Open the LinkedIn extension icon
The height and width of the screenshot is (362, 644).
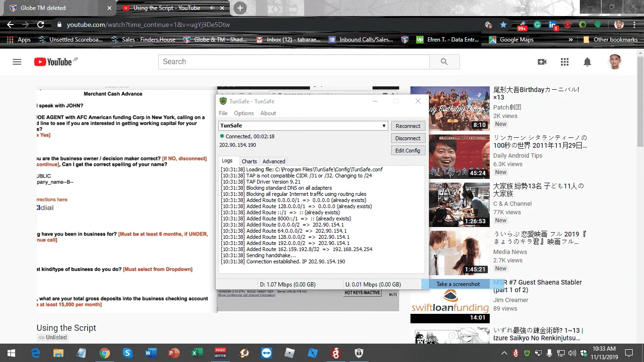(x=553, y=25)
